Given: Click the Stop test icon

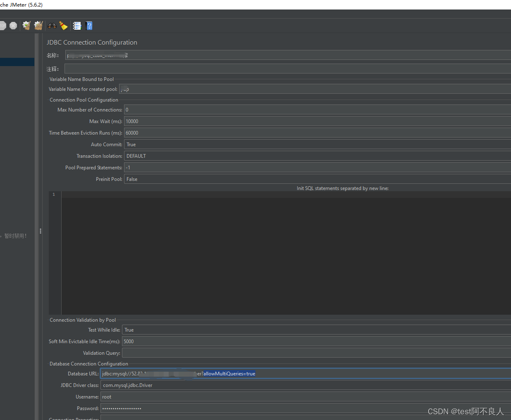Looking at the screenshot, I should [3, 25].
